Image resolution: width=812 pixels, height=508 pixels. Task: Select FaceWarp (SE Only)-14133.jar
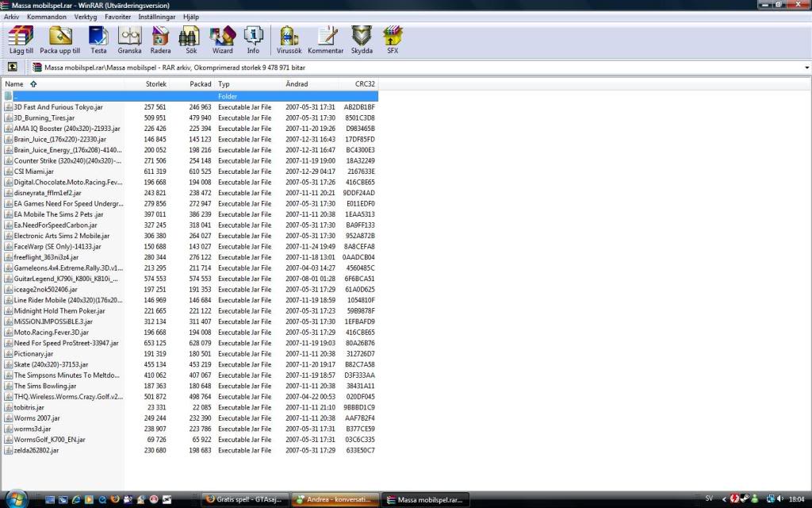tap(57, 247)
